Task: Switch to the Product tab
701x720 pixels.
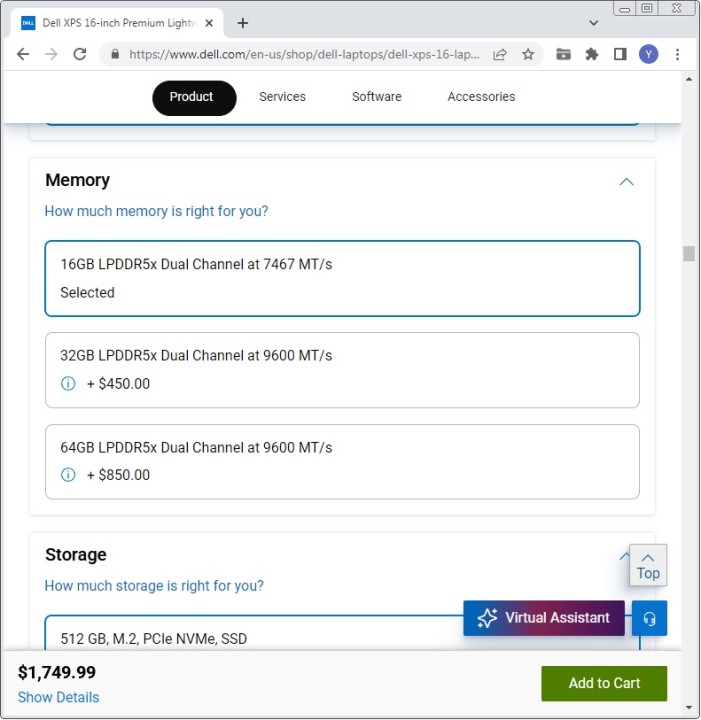Action: point(194,97)
